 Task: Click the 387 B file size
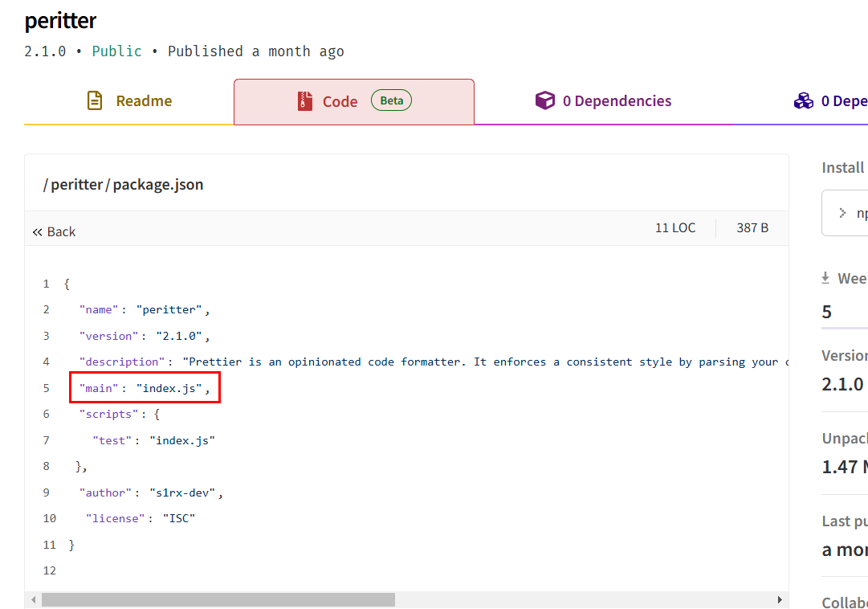[752, 227]
